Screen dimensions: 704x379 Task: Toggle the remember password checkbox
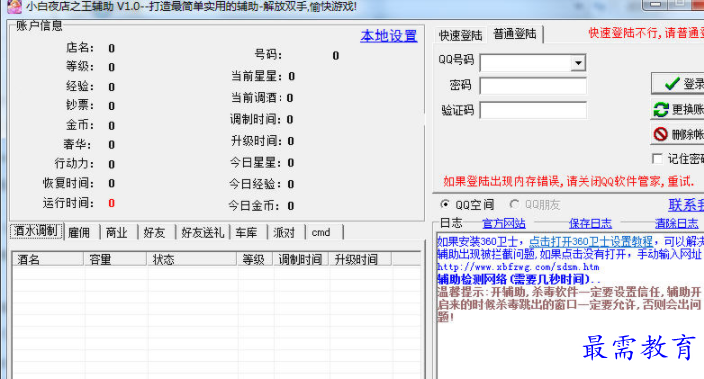(657, 159)
